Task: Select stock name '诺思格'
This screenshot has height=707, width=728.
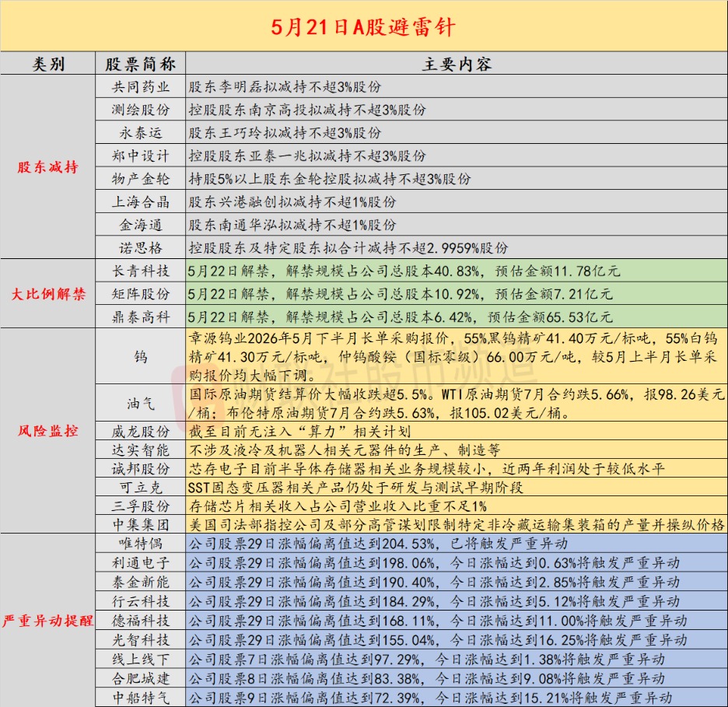Action: tap(140, 247)
